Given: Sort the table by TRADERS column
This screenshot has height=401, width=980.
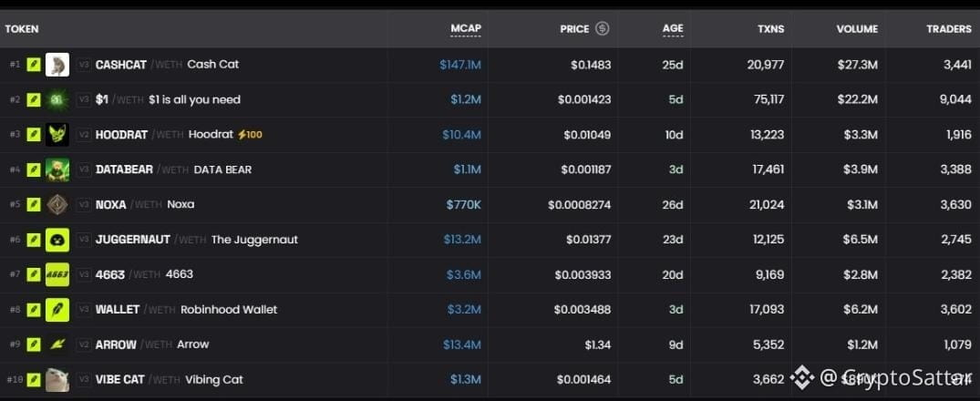Looking at the screenshot, I should pos(949,29).
